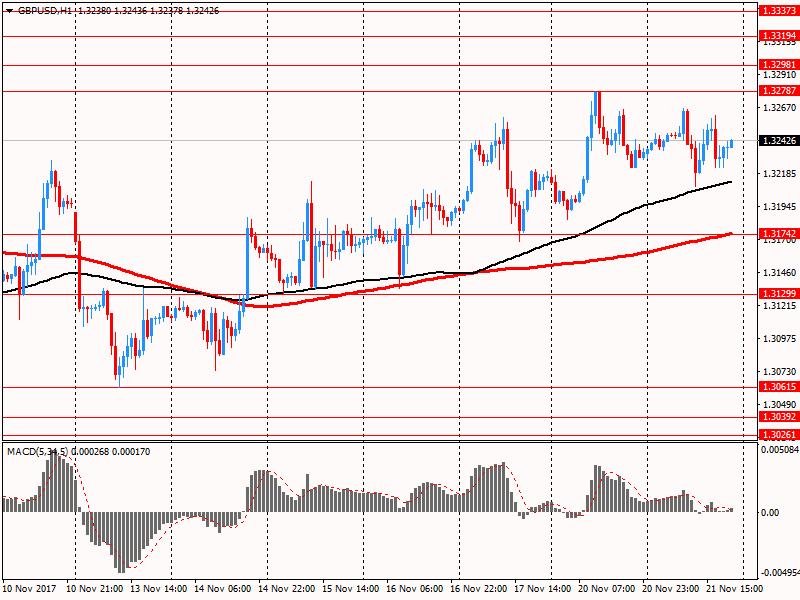This screenshot has width=800, height=600.
Task: Select the 1.33373 red level price label
Action: 778,11
